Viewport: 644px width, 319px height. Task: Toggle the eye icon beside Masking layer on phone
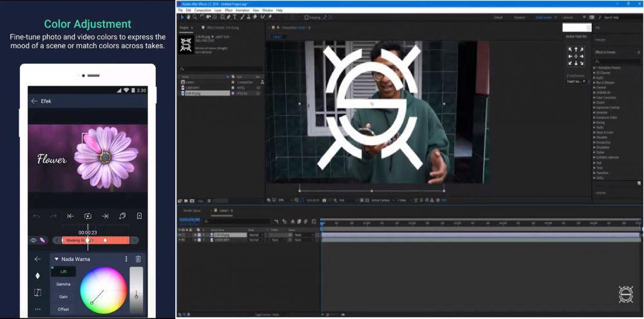click(33, 240)
